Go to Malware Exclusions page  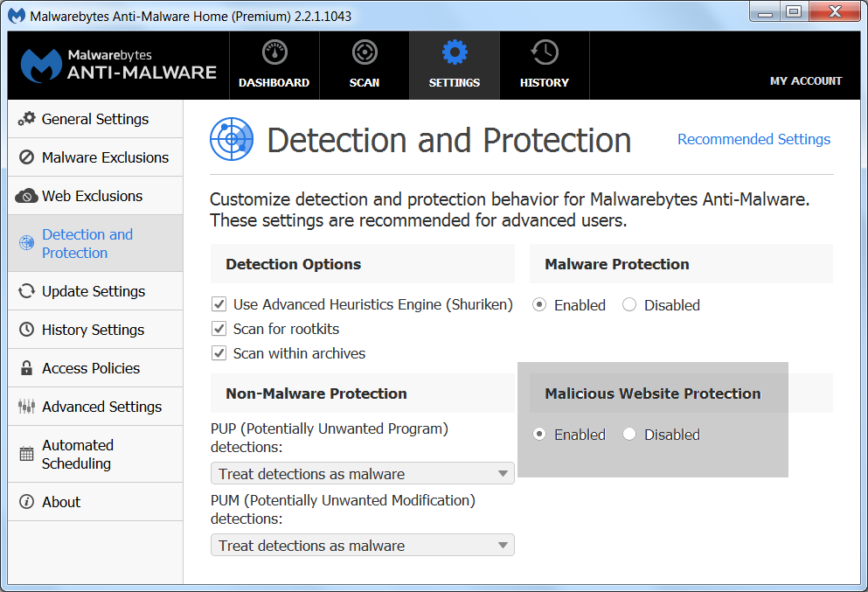click(x=95, y=157)
